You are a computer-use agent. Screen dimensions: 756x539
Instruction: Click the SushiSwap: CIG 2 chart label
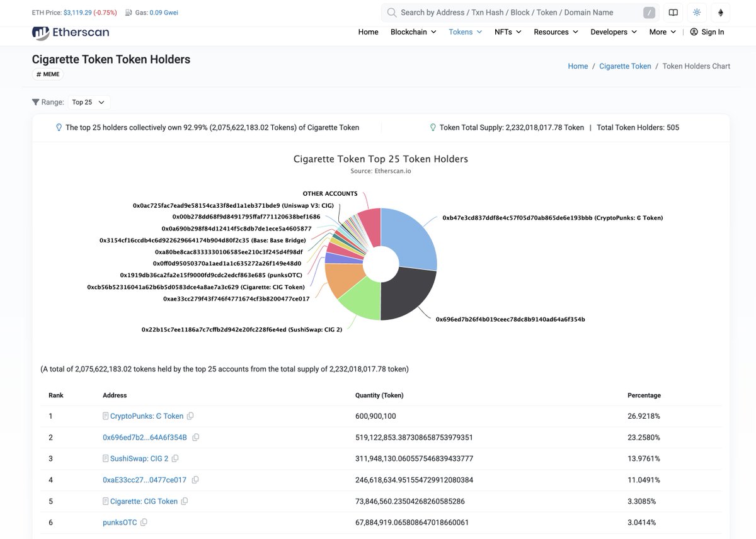[x=242, y=329]
